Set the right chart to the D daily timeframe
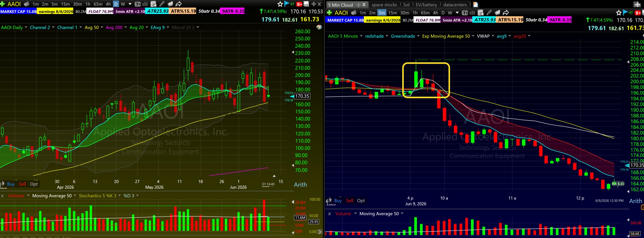Viewport: 644px width, 238px height. [x=443, y=12]
